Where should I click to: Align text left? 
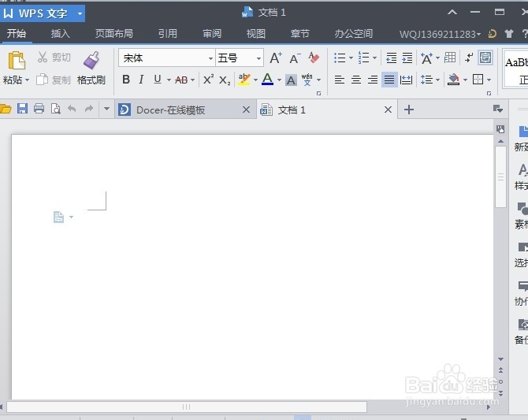coord(339,80)
